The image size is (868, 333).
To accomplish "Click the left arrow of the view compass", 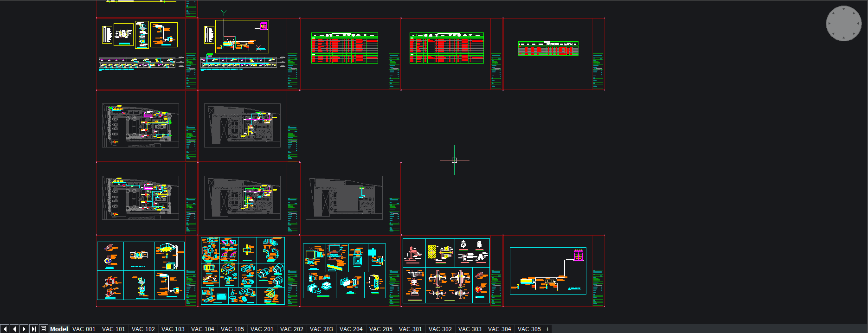I will tap(829, 23).
